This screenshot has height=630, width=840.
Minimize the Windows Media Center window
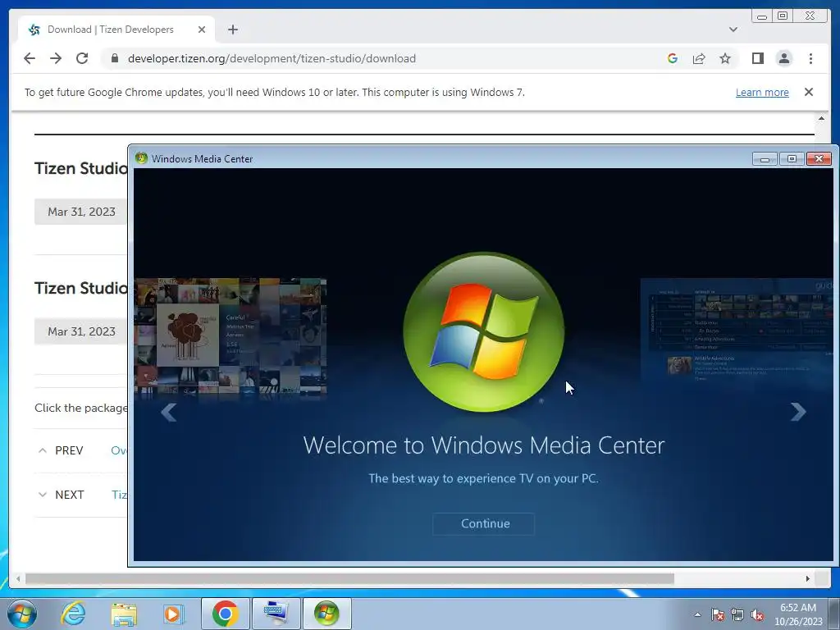coord(765,158)
